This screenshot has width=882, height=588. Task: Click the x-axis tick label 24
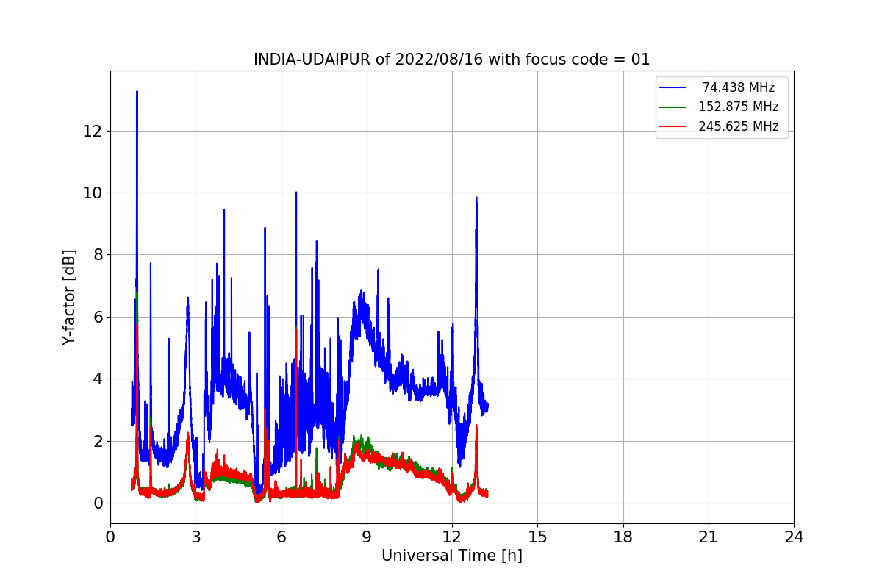click(x=794, y=537)
